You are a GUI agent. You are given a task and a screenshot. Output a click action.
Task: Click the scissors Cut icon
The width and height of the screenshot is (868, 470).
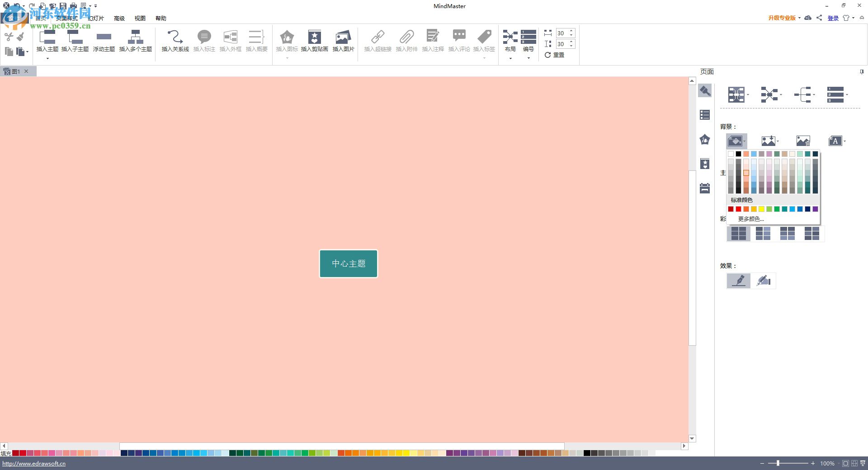[x=9, y=37]
